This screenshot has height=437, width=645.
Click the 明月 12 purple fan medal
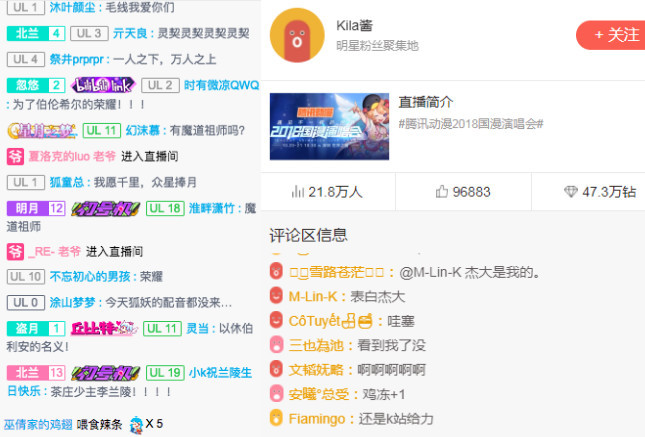pyautogui.click(x=36, y=209)
